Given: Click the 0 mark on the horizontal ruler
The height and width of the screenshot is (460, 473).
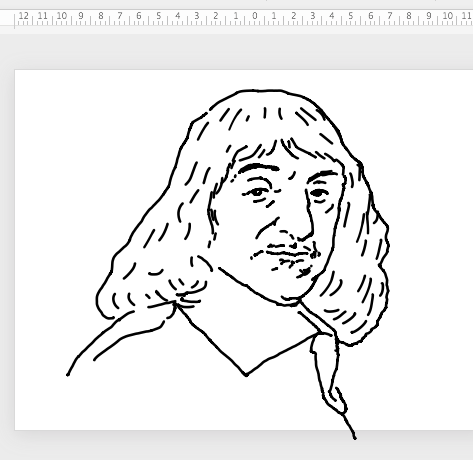Looking at the screenshot, I should click(x=255, y=16).
